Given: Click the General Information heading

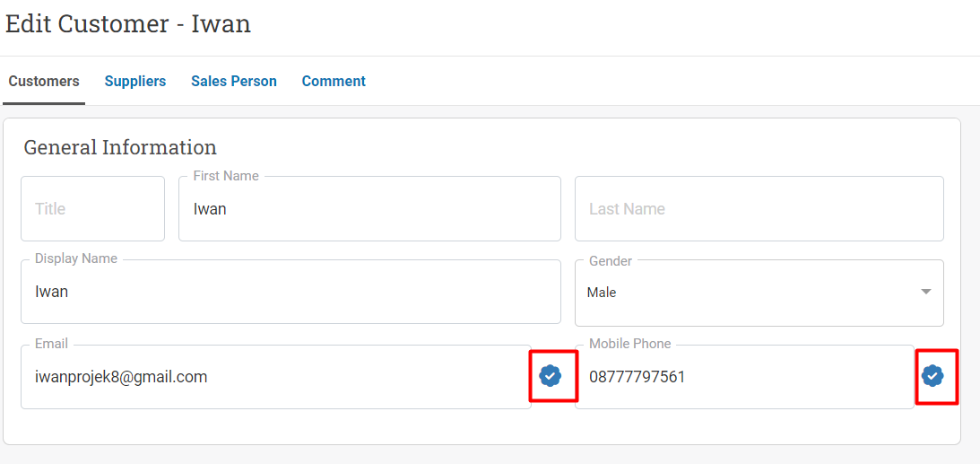Looking at the screenshot, I should click(x=120, y=147).
